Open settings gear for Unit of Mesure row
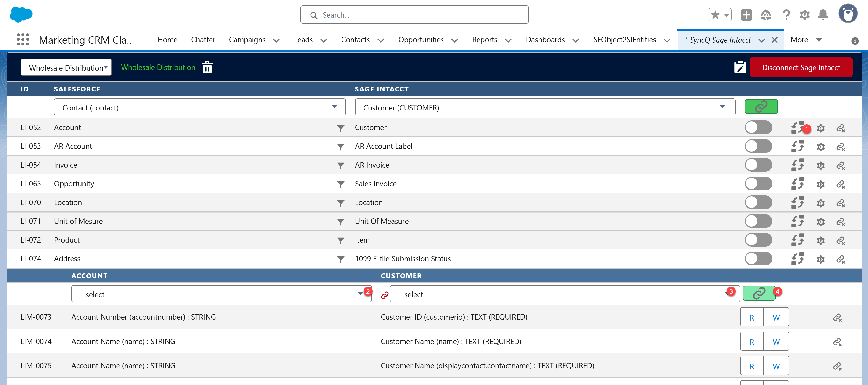The height and width of the screenshot is (385, 868). pyautogui.click(x=820, y=222)
